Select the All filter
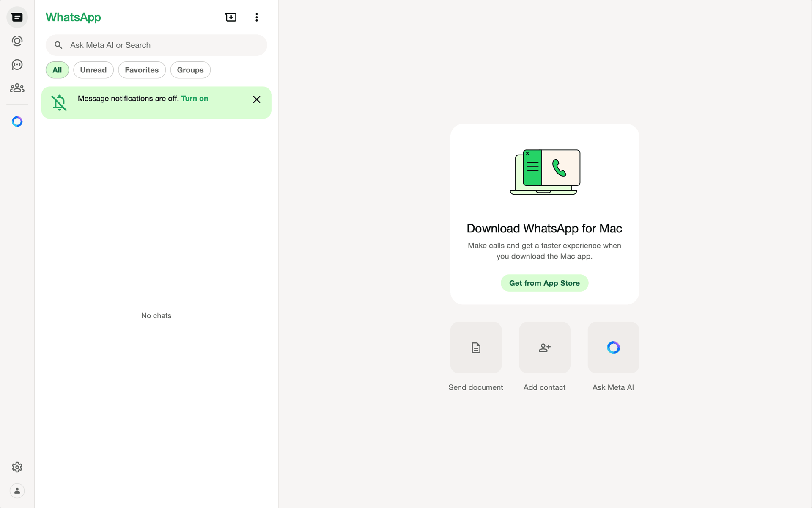Screen dimensions: 812x508 57,70
